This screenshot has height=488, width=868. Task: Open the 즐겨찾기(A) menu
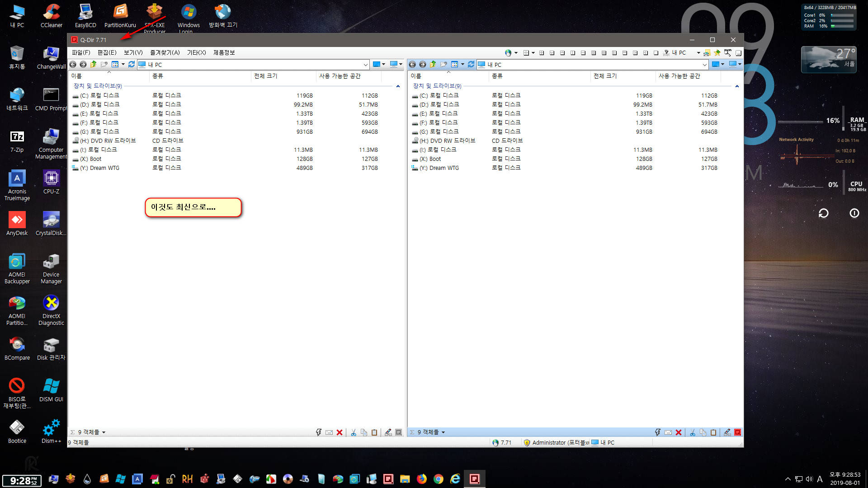point(165,52)
